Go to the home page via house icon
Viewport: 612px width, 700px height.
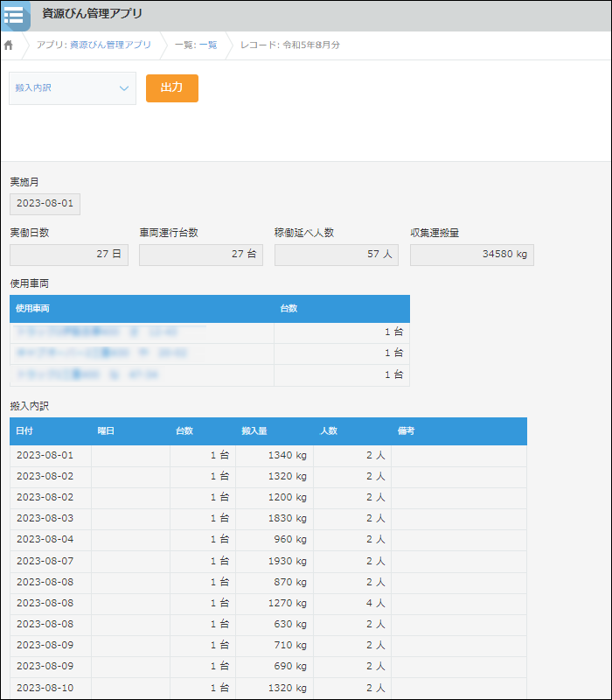tap(9, 45)
